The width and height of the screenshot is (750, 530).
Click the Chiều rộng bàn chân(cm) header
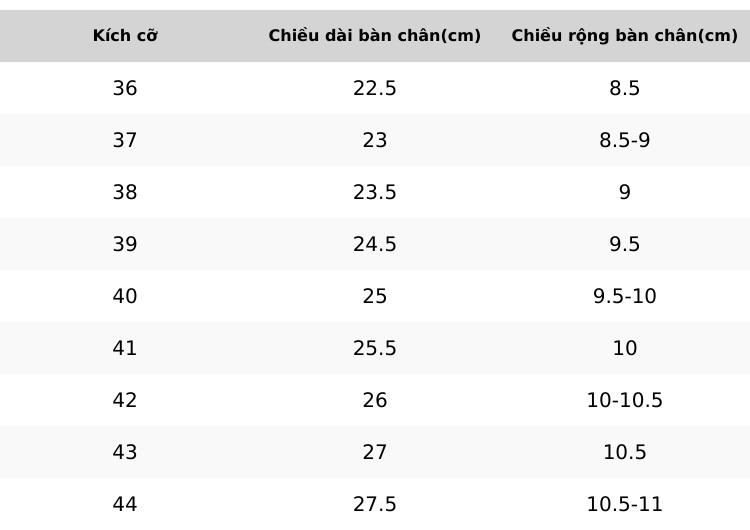click(x=624, y=35)
